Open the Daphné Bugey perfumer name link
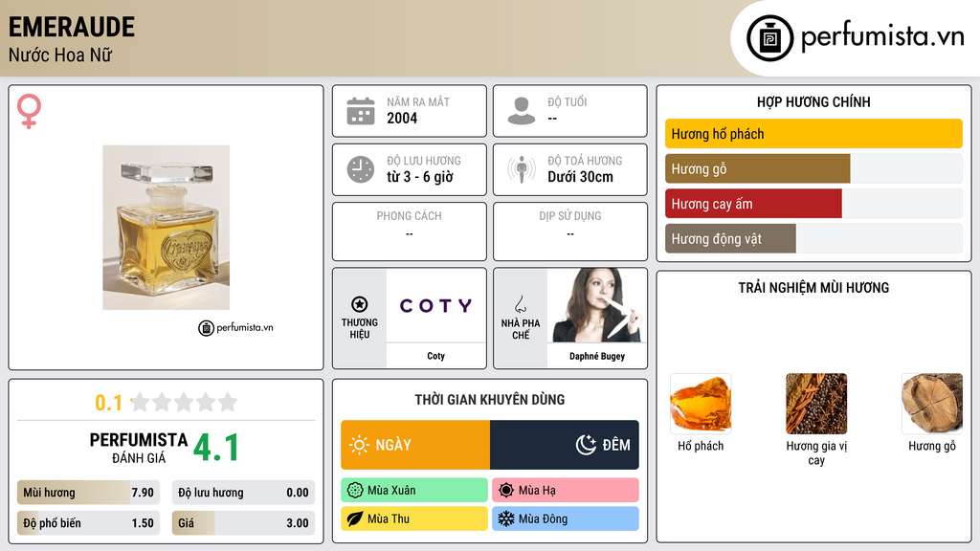The width and height of the screenshot is (980, 551). (x=597, y=356)
